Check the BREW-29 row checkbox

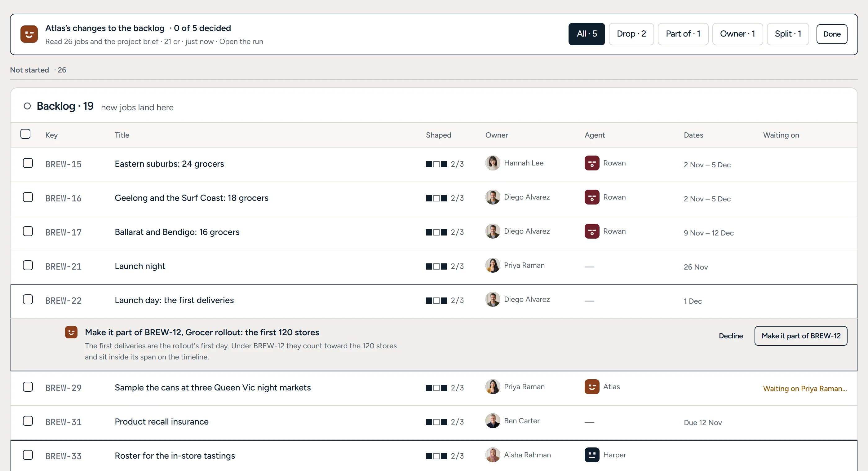[x=28, y=387]
